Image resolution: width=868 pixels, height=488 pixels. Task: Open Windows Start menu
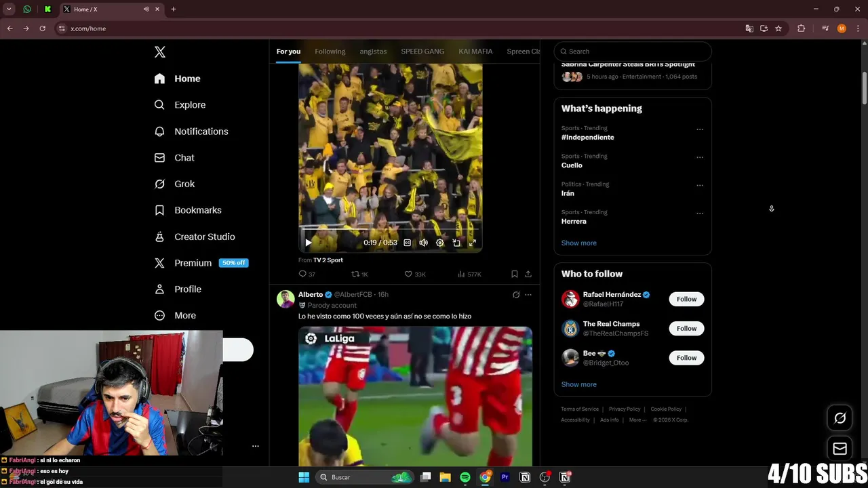click(304, 477)
